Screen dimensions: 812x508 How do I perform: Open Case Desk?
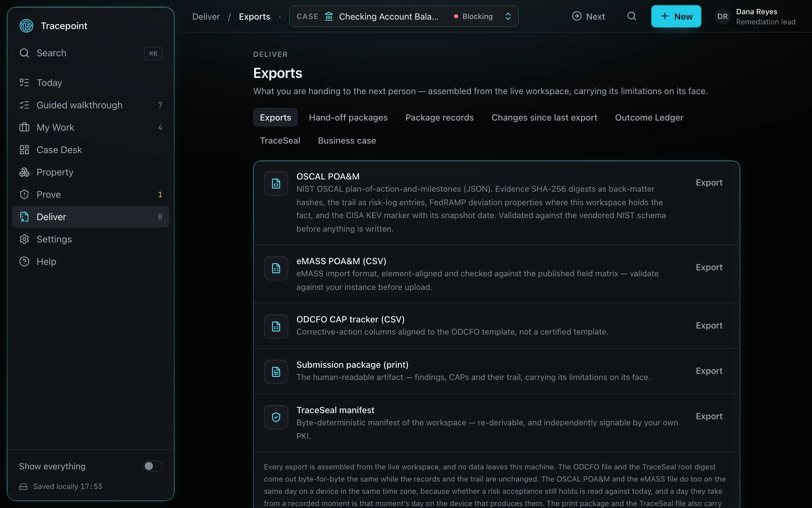[90, 150]
